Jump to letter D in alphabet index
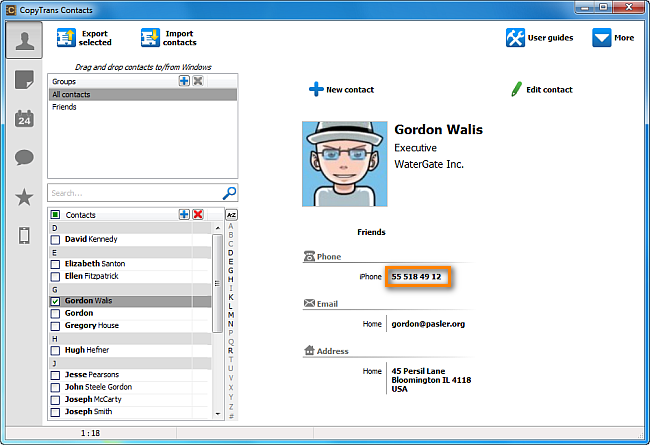The height and width of the screenshot is (445, 650). click(x=231, y=253)
